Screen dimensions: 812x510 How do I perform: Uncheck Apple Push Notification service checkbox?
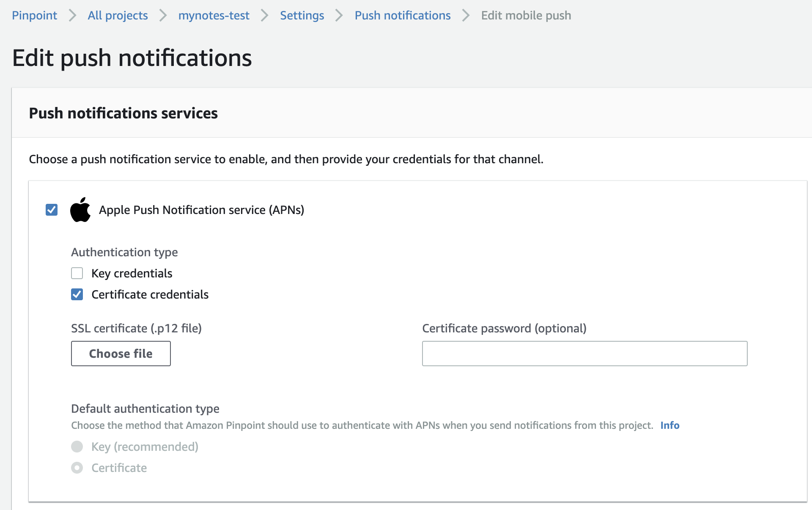(52, 210)
